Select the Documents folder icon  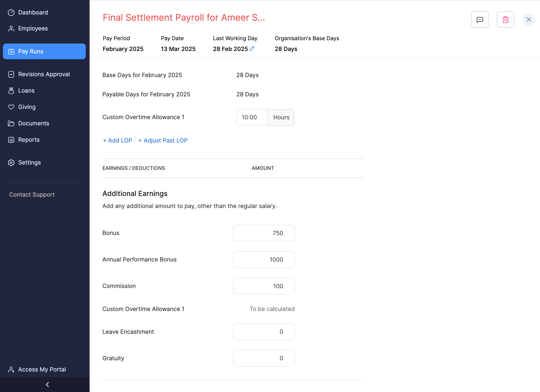tap(11, 123)
